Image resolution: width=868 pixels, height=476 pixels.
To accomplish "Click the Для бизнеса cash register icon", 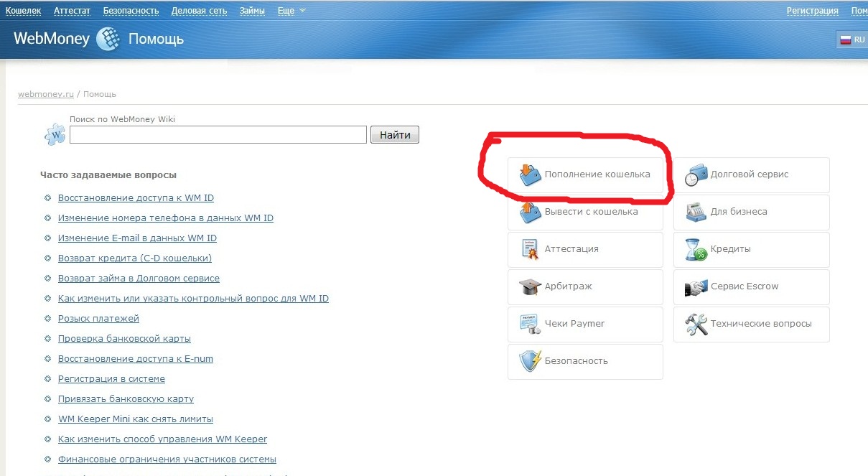I will 696,212.
